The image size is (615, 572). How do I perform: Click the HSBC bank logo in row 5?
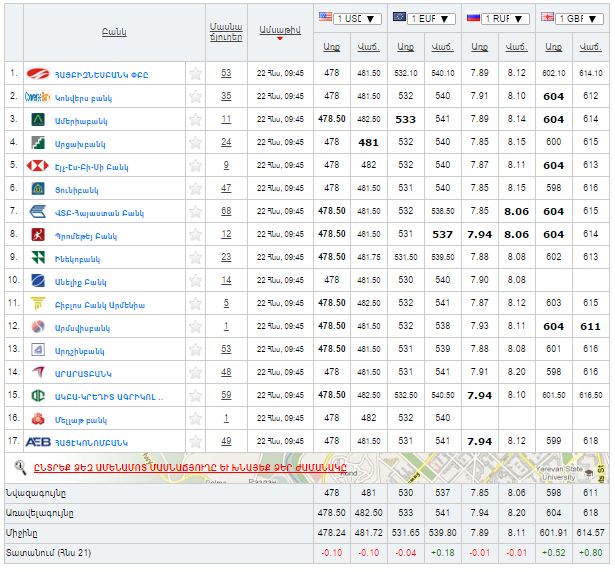pyautogui.click(x=38, y=165)
